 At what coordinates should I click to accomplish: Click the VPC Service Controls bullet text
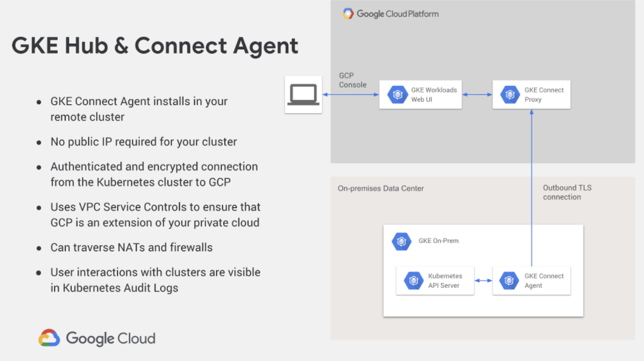pos(155,215)
